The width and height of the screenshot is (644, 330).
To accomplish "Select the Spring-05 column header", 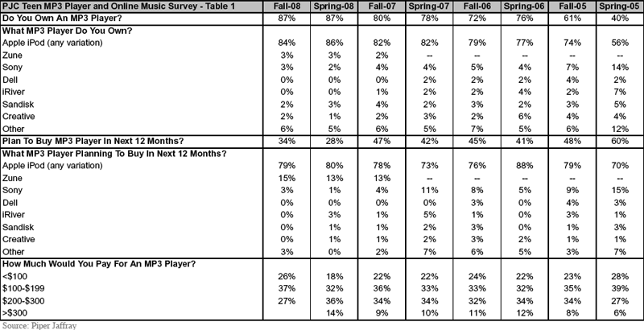I will click(620, 6).
